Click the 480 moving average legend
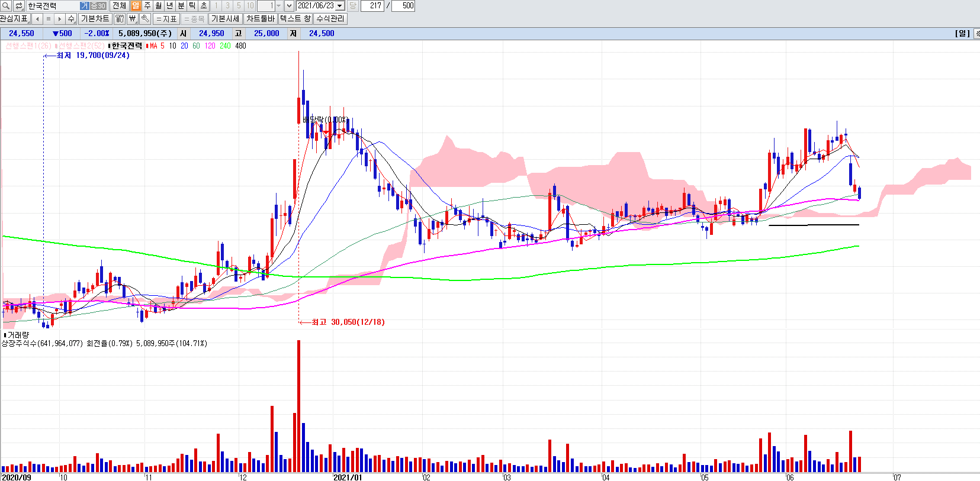The image size is (980, 481). (240, 46)
